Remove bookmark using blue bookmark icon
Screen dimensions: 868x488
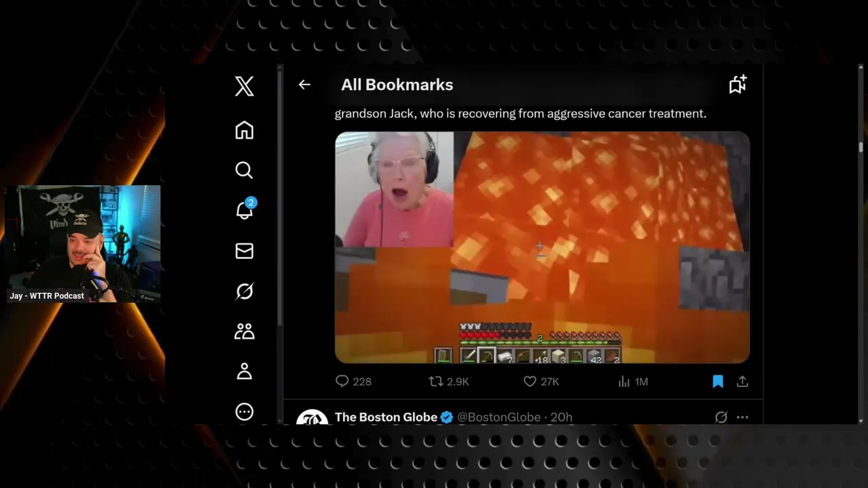[718, 382]
